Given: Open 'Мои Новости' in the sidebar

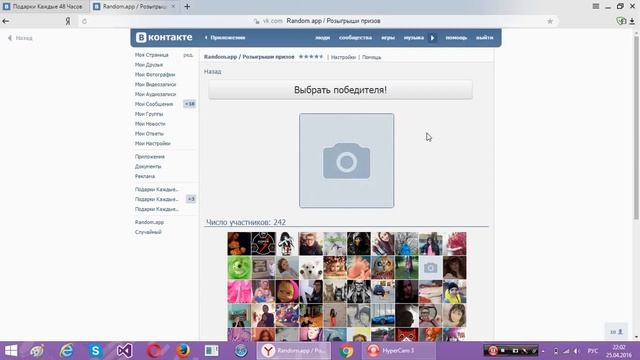Looking at the screenshot, I should (x=150, y=124).
